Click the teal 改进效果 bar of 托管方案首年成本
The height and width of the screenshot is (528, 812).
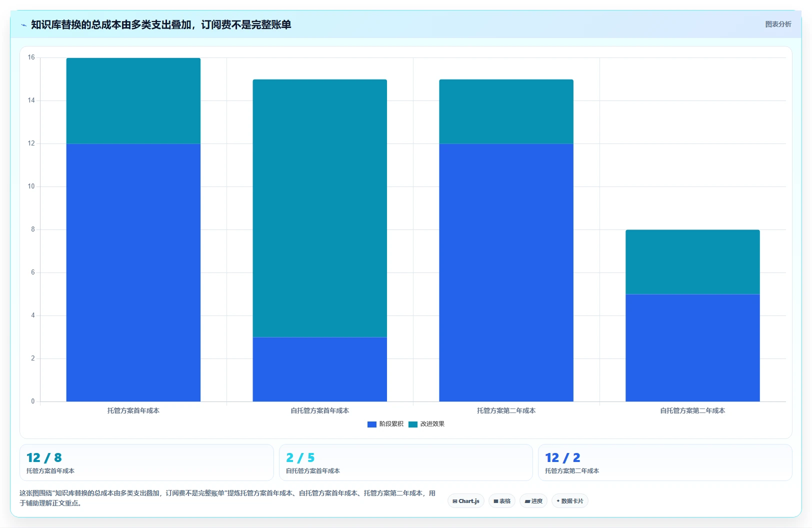[x=133, y=101]
